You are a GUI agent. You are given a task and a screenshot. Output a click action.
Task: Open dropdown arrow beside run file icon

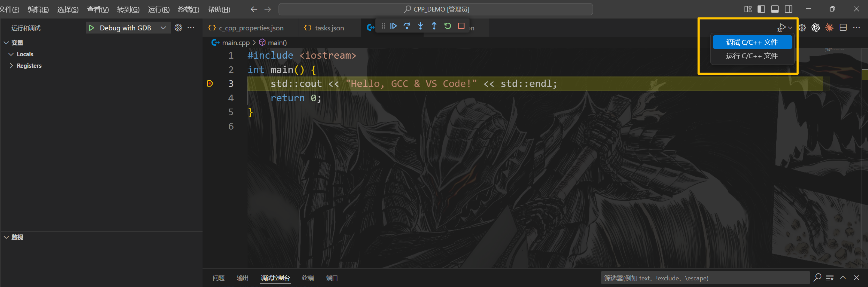(790, 28)
